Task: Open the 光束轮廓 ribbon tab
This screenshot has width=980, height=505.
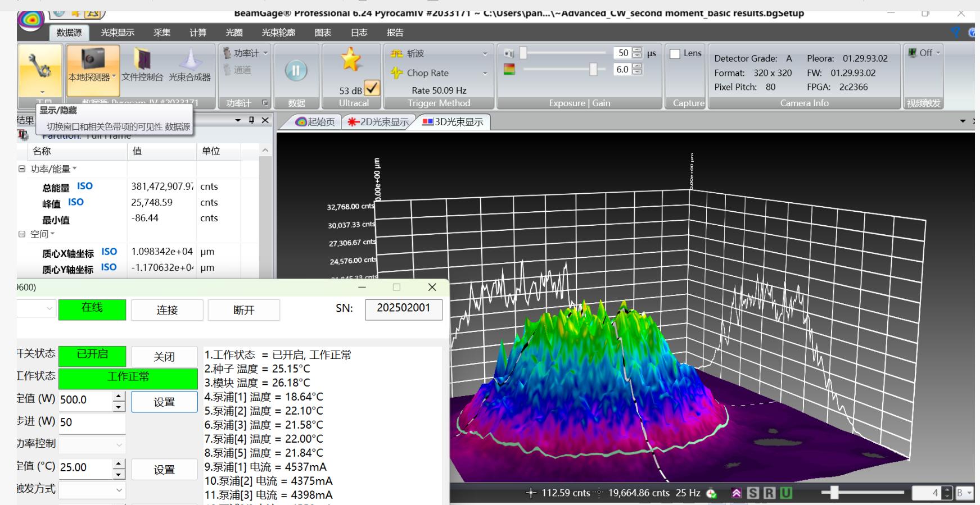Action: coord(278,33)
